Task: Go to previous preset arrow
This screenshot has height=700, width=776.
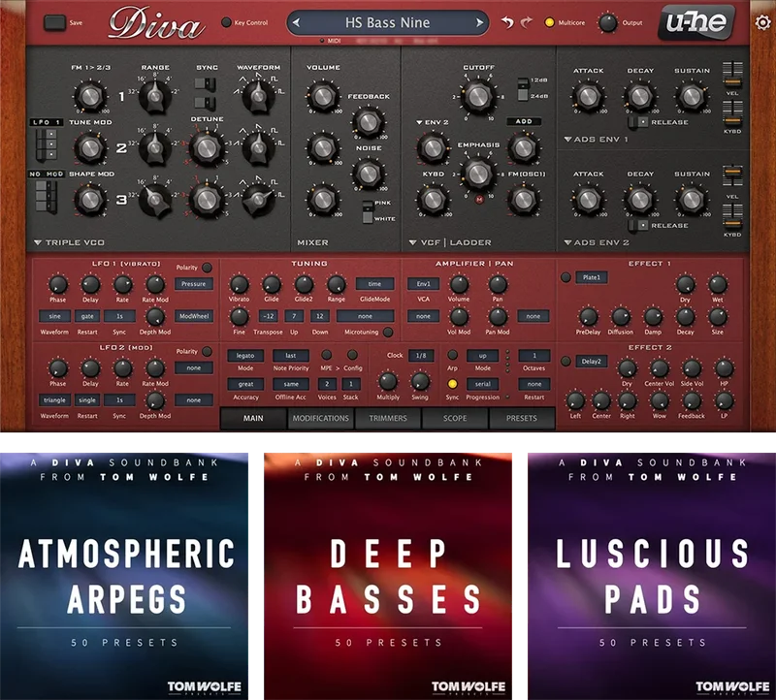Action: pyautogui.click(x=296, y=22)
